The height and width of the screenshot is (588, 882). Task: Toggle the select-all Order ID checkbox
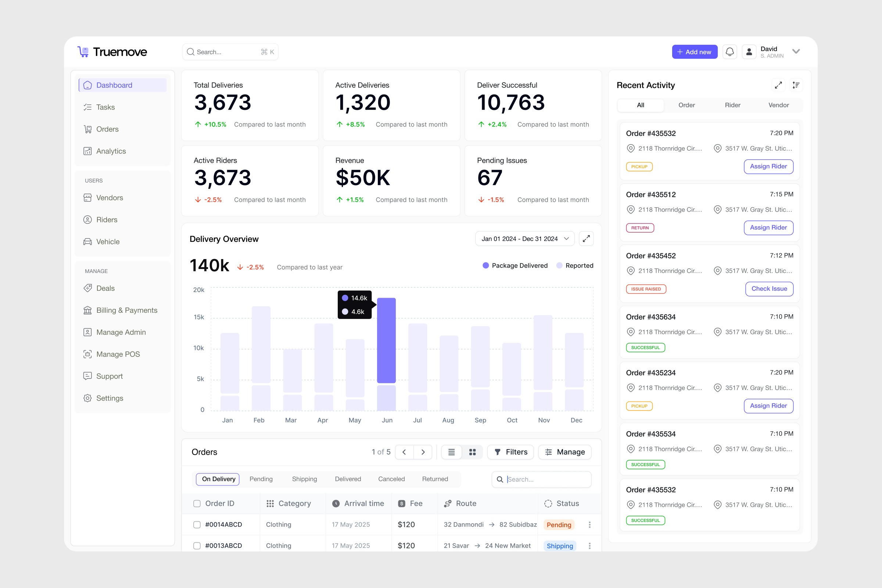pyautogui.click(x=197, y=503)
